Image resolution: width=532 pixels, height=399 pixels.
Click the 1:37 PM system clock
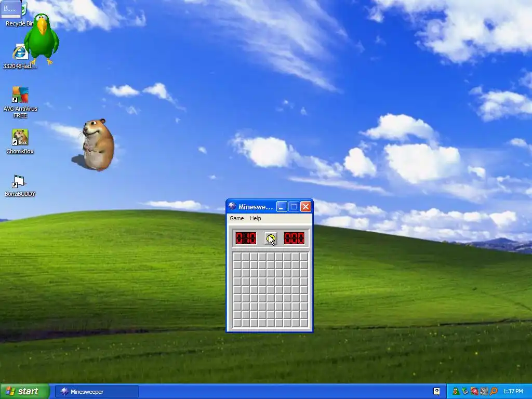click(513, 392)
